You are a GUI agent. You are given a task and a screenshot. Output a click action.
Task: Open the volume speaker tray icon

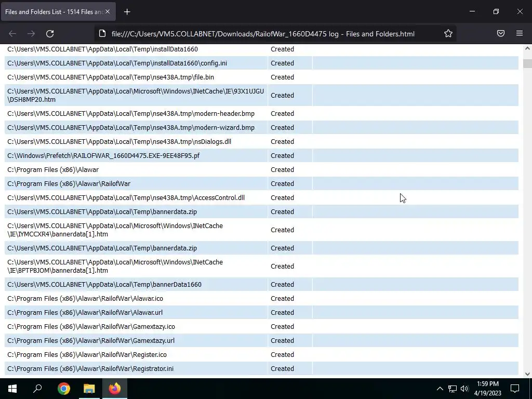[464, 389]
